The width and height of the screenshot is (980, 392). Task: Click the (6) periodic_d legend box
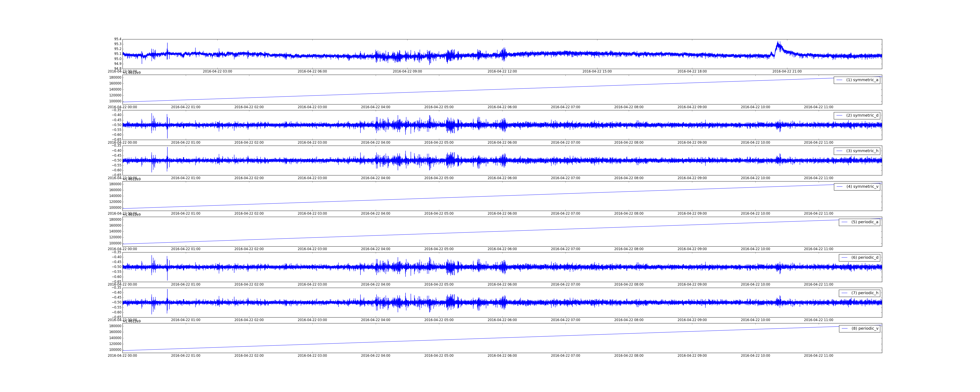tap(859, 258)
